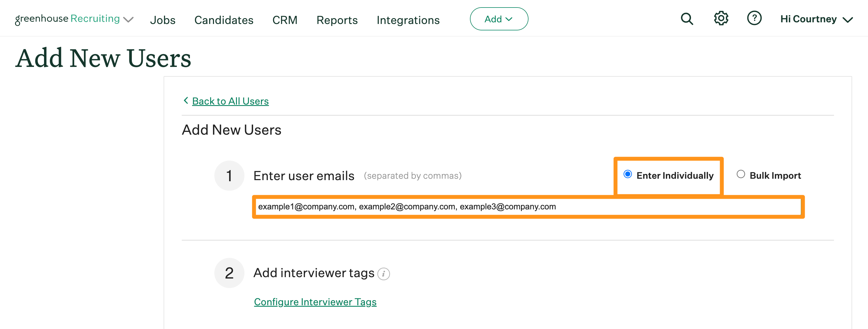Select the Enter Individually radio button

627,175
